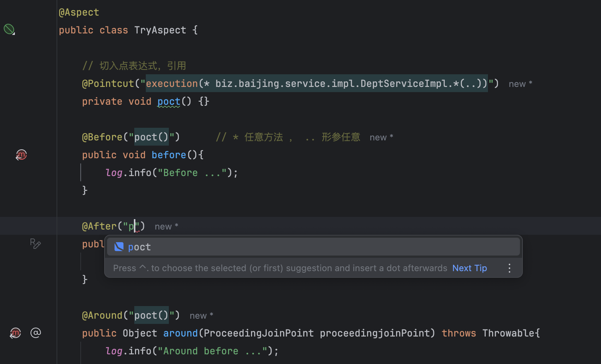The width and height of the screenshot is (601, 364).
Task: Click the @Around annotation
Action: click(102, 315)
